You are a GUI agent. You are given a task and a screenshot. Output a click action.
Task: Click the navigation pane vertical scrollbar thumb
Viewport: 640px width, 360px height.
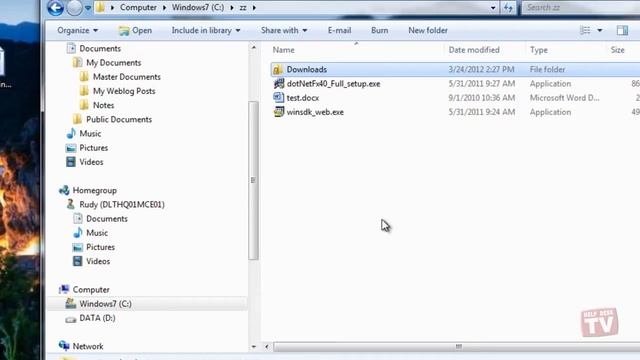click(x=253, y=180)
